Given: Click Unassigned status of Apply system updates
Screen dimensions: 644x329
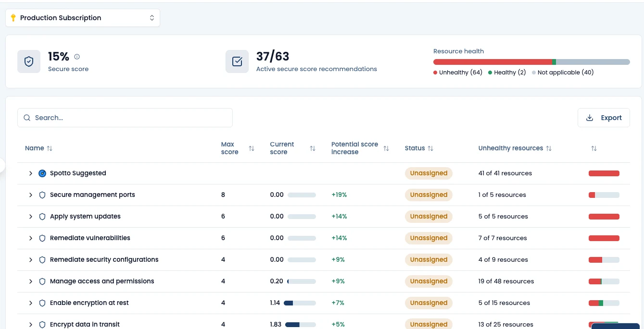Looking at the screenshot, I should tap(429, 217).
